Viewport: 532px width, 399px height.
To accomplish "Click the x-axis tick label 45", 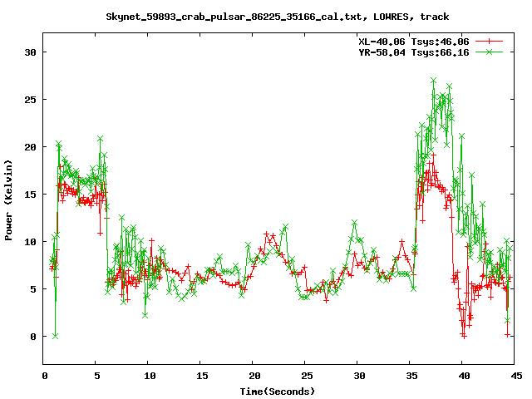I will point(516,376).
